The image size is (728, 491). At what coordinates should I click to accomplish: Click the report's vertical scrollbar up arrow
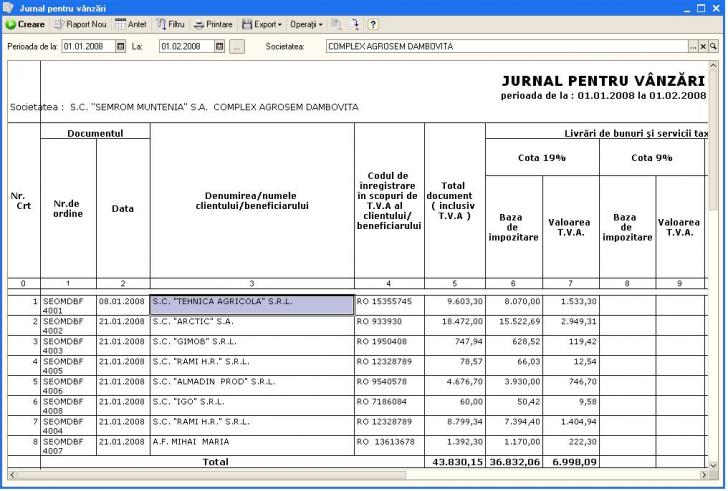point(713,66)
